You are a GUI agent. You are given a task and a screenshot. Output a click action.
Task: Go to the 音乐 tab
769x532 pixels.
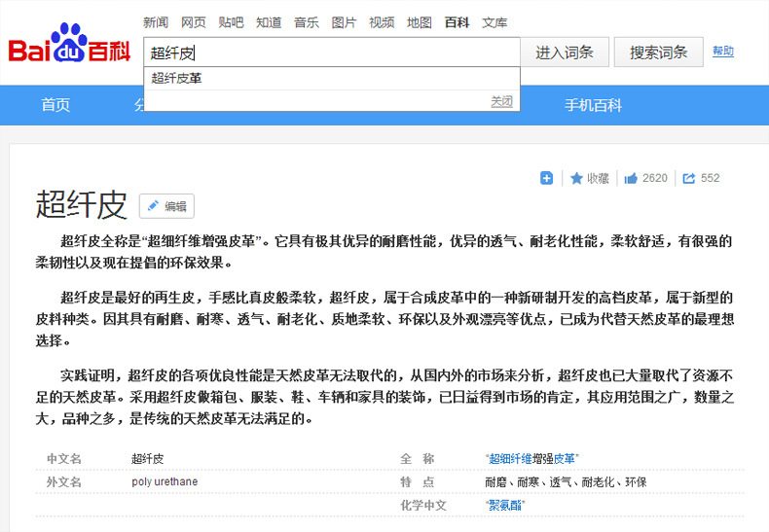point(307,22)
